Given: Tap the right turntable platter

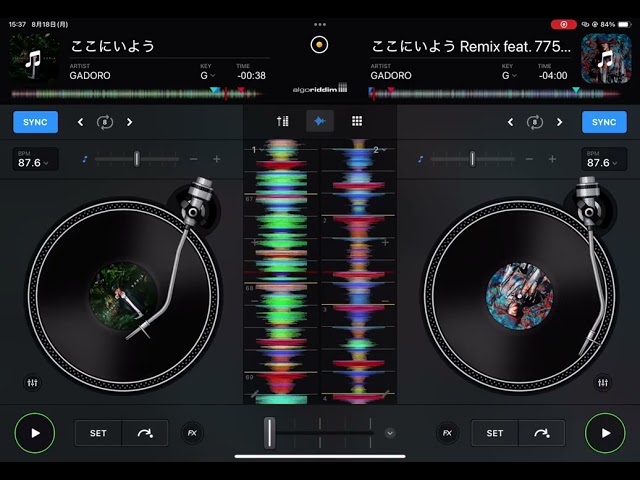Looking at the screenshot, I should click(519, 296).
